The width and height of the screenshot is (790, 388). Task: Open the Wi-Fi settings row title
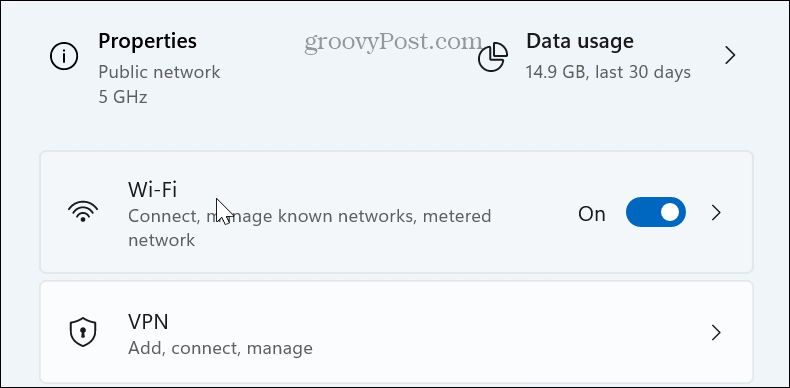click(x=152, y=189)
